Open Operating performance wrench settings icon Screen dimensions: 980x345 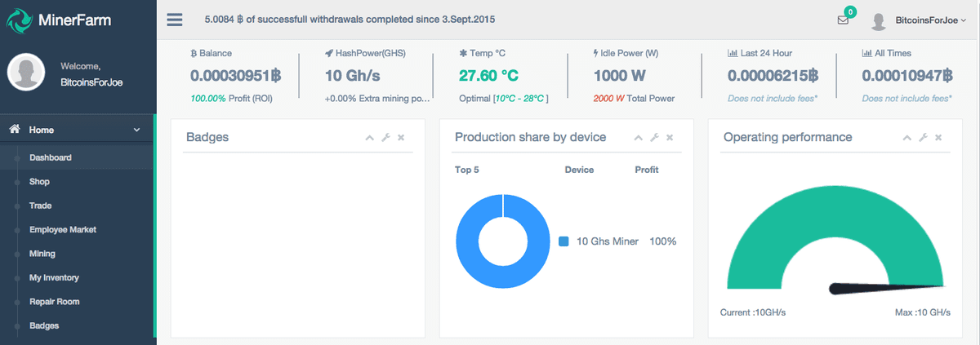(x=923, y=138)
